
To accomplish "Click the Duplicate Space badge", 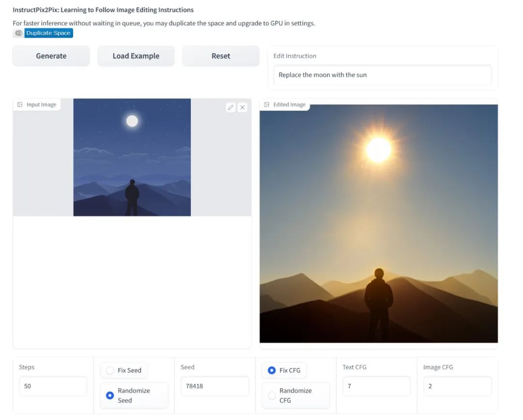I will (x=48, y=33).
